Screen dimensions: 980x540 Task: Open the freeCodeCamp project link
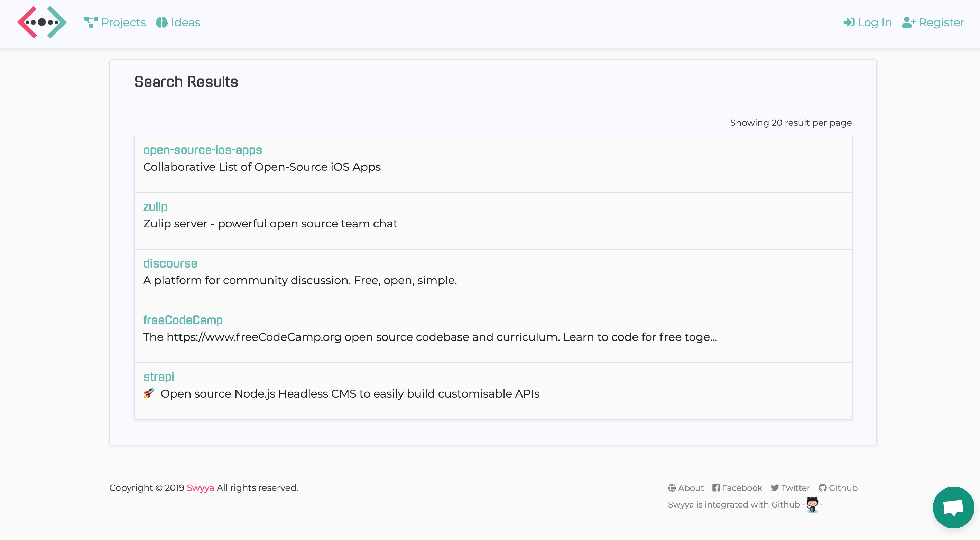pyautogui.click(x=183, y=320)
